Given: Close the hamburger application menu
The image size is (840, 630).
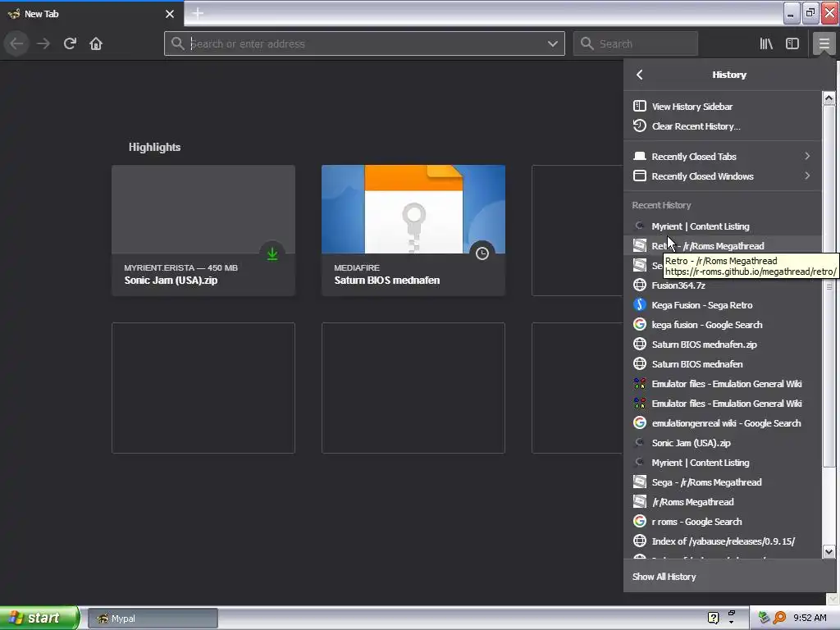Looking at the screenshot, I should point(824,43).
